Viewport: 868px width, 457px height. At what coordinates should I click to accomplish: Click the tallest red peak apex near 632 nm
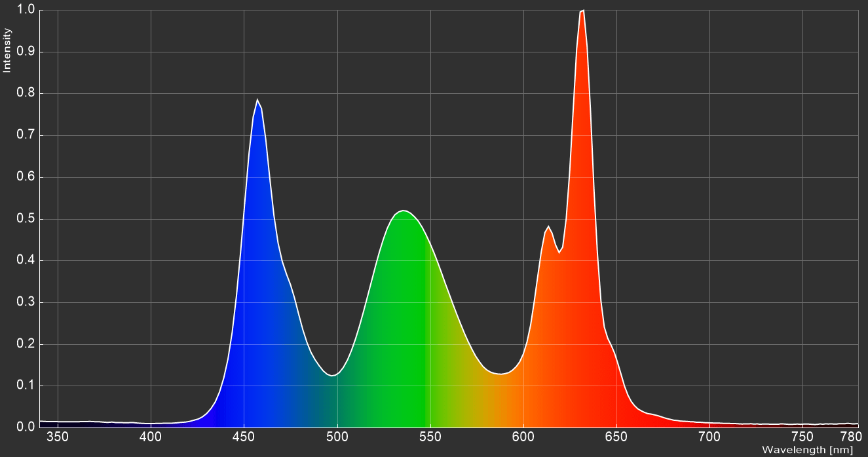pos(582,10)
